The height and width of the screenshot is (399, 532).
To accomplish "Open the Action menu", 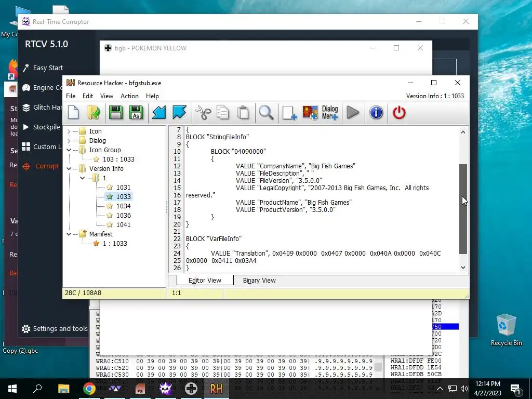I will (x=129, y=96).
